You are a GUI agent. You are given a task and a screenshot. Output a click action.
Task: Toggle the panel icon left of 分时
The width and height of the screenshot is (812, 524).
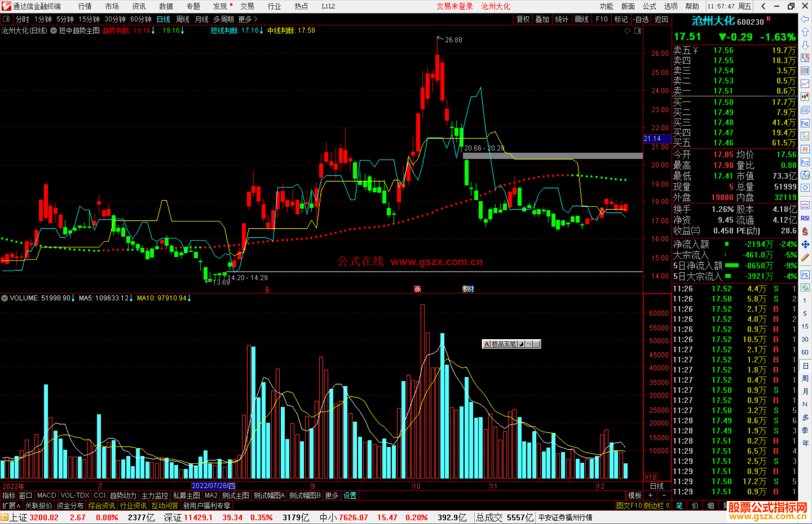pyautogui.click(x=6, y=19)
